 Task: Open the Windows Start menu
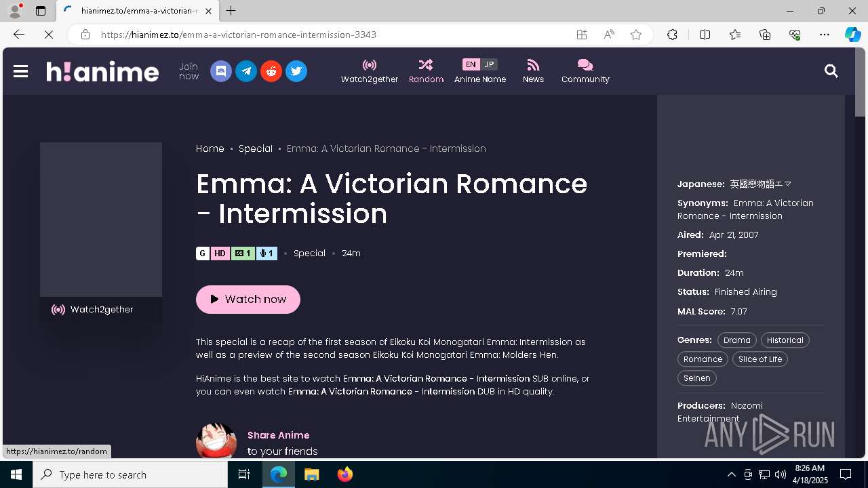tap(16, 474)
